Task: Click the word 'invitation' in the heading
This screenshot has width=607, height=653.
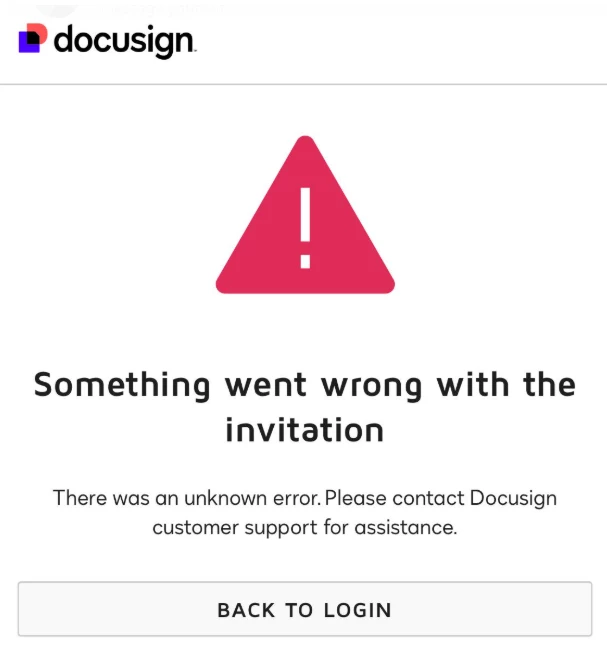Action: (305, 430)
